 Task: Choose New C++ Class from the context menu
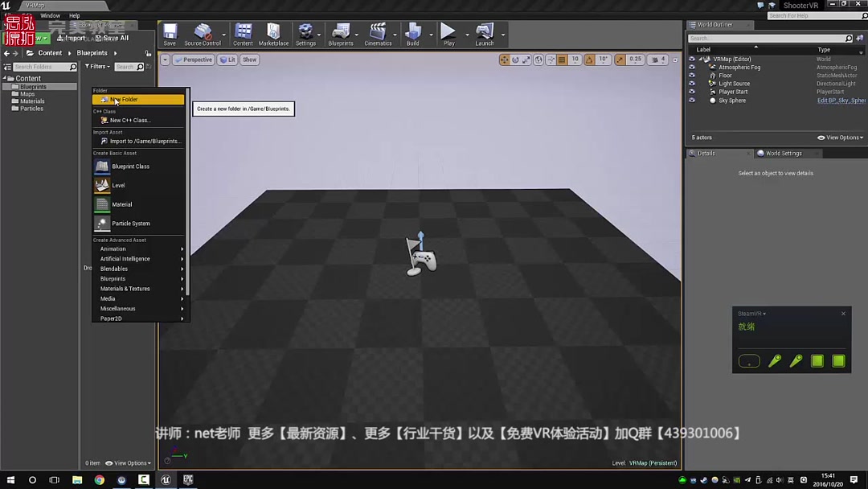point(131,120)
